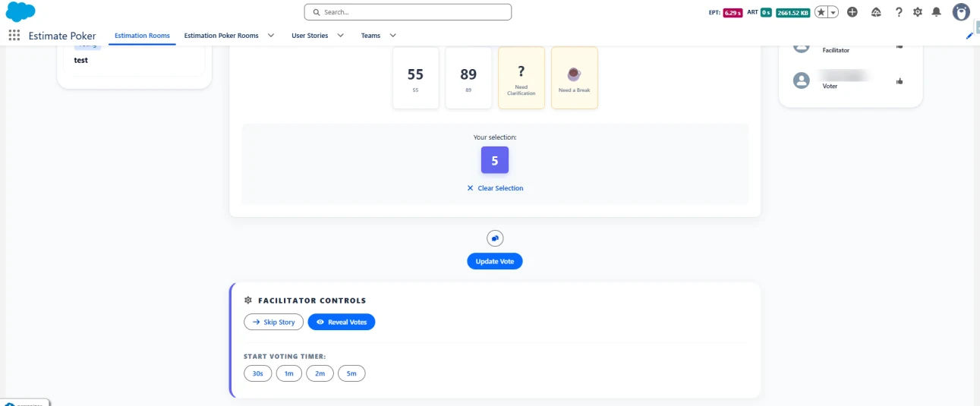Click Clear Selection link
This screenshot has height=406, width=980.
(495, 188)
